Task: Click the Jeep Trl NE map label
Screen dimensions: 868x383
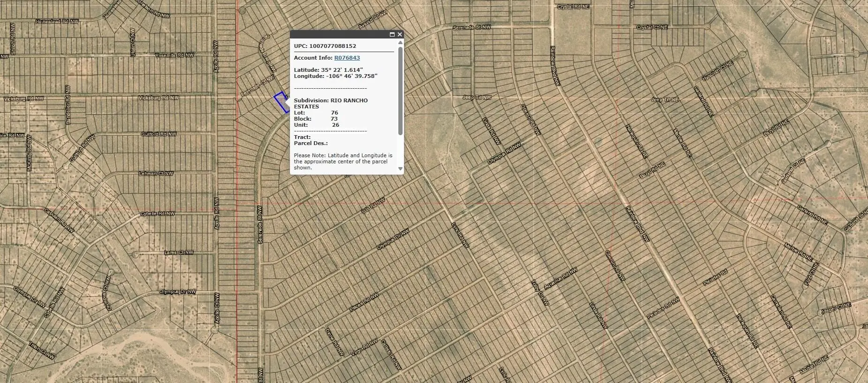Action: pos(665,100)
